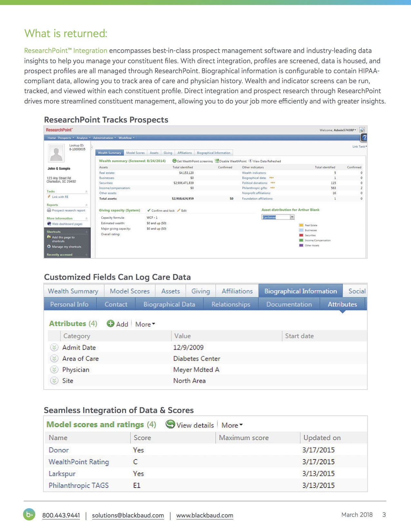The width and height of the screenshot is (411, 532).
Task: Click the Blackbaud logo in the footer
Action: [x=29, y=515]
